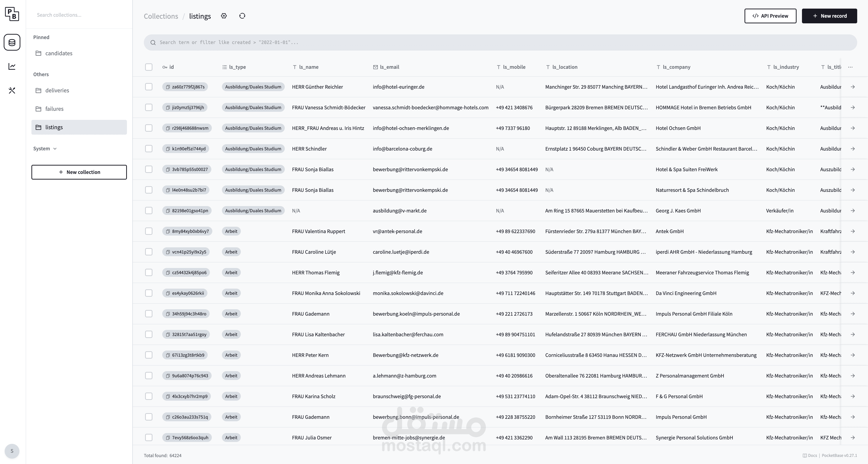The height and width of the screenshot is (464, 868).
Task: Click the Arbeit tag in Julia Osmer row
Action: [231, 437]
